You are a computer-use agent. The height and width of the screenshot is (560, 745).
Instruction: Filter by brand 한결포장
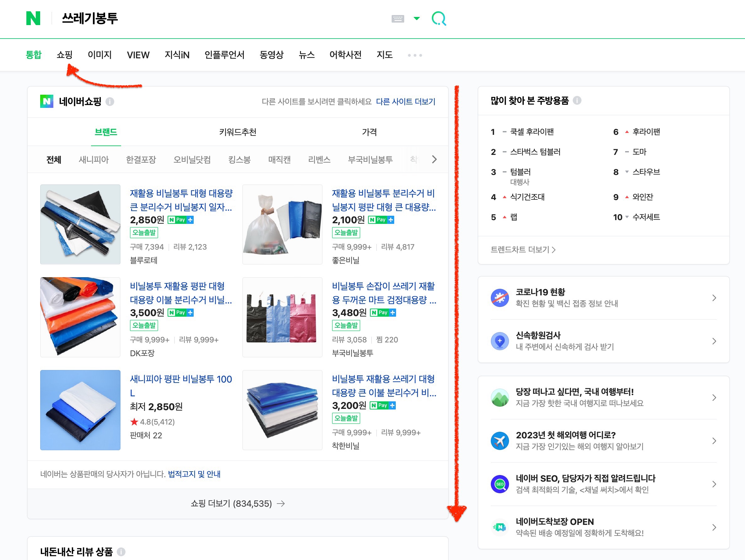141,160
